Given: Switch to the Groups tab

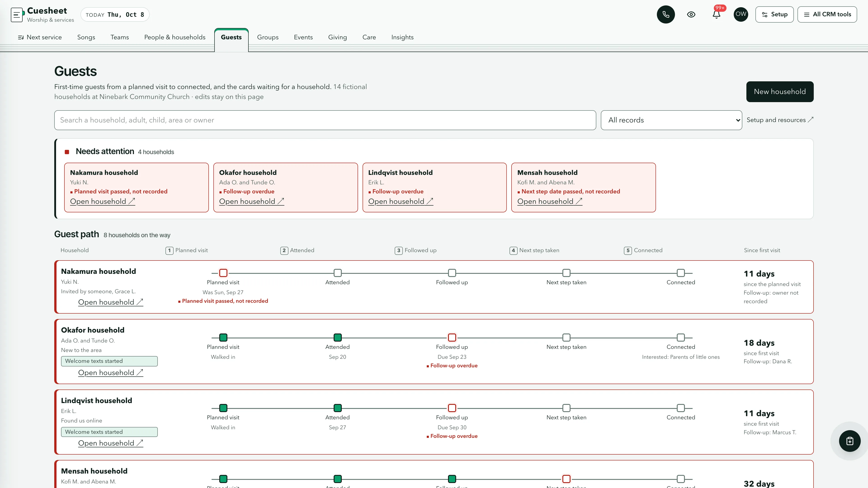Looking at the screenshot, I should (268, 37).
